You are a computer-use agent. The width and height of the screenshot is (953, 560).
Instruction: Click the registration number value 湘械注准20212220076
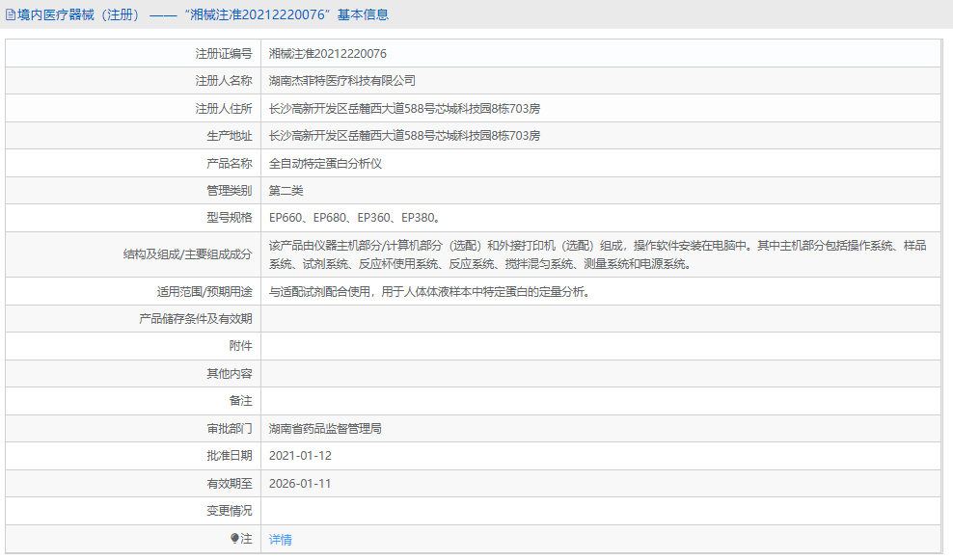point(328,53)
